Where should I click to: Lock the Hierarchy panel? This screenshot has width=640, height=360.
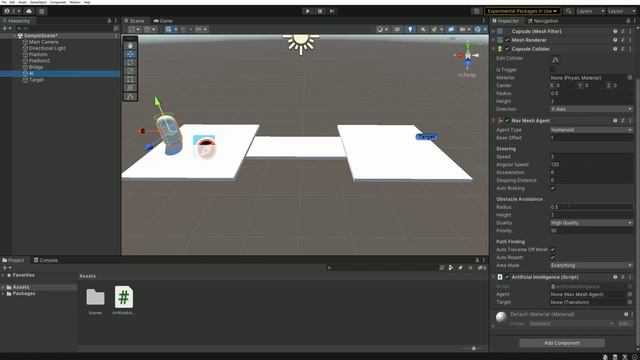click(x=109, y=20)
